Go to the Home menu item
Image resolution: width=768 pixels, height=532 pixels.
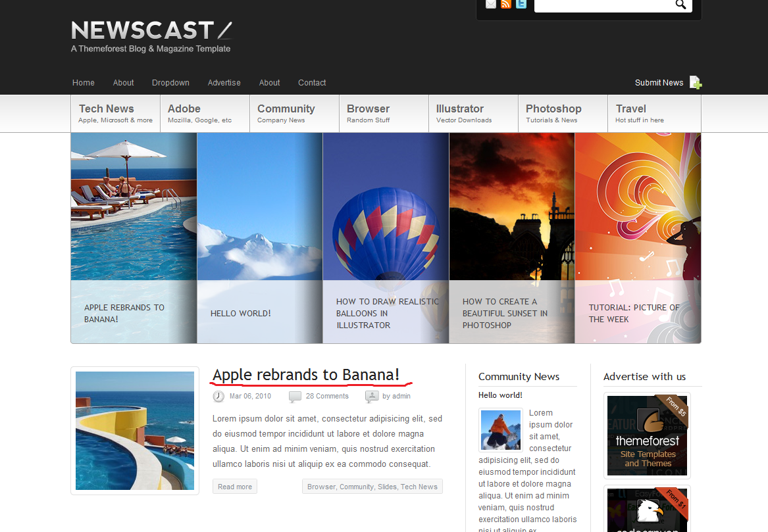pos(84,83)
